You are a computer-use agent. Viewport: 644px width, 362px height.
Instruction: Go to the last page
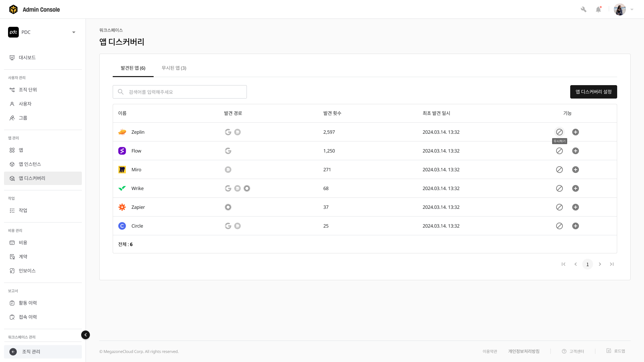point(612,264)
